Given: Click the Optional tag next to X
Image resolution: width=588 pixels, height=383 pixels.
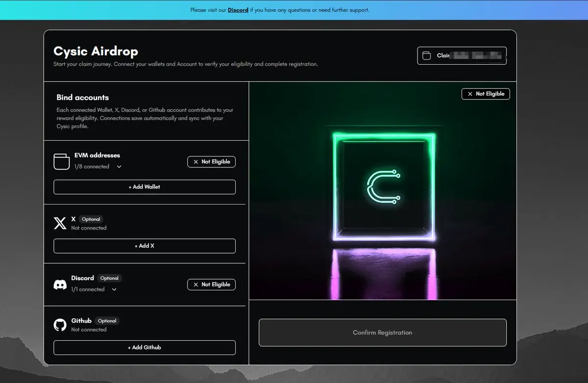Looking at the screenshot, I should click(x=91, y=219).
